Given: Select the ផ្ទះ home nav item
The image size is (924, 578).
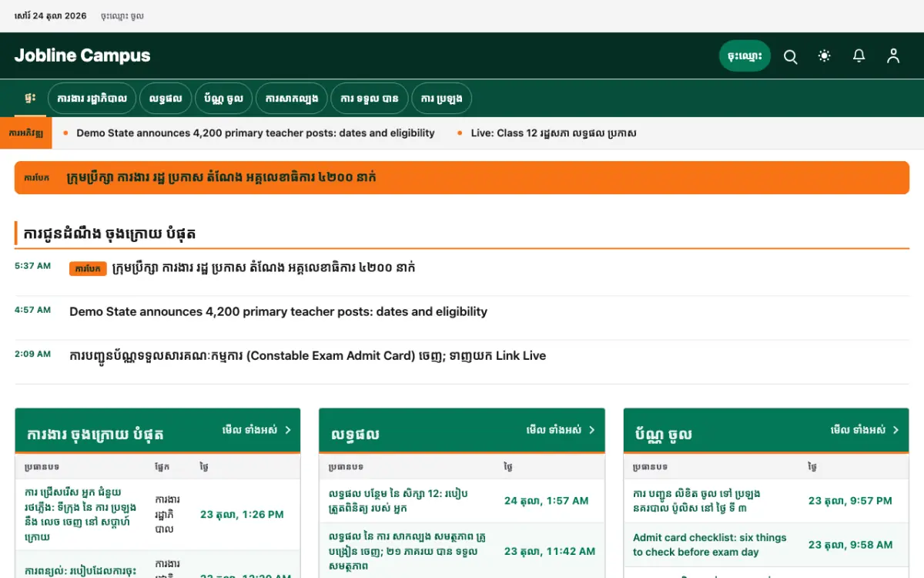Looking at the screenshot, I should (x=30, y=98).
